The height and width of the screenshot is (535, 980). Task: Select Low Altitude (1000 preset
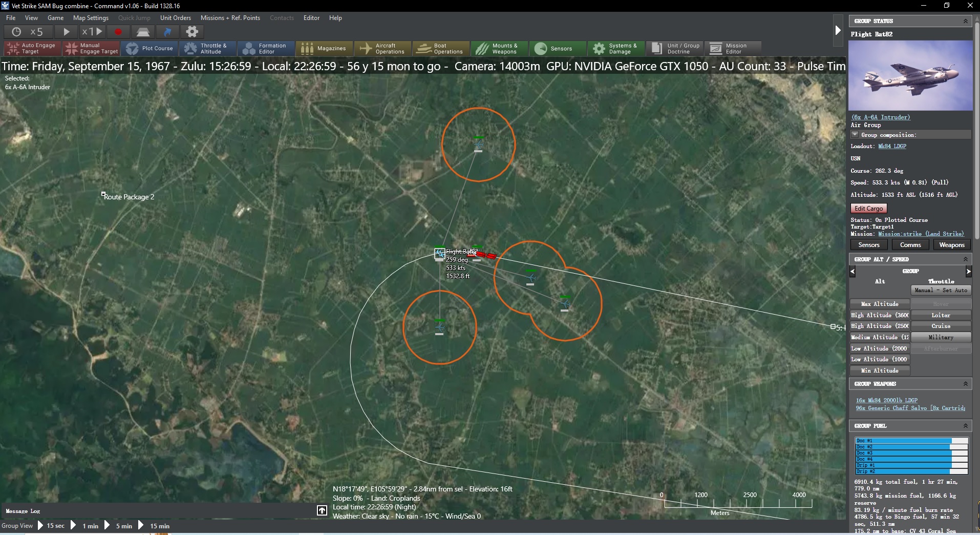tap(880, 359)
